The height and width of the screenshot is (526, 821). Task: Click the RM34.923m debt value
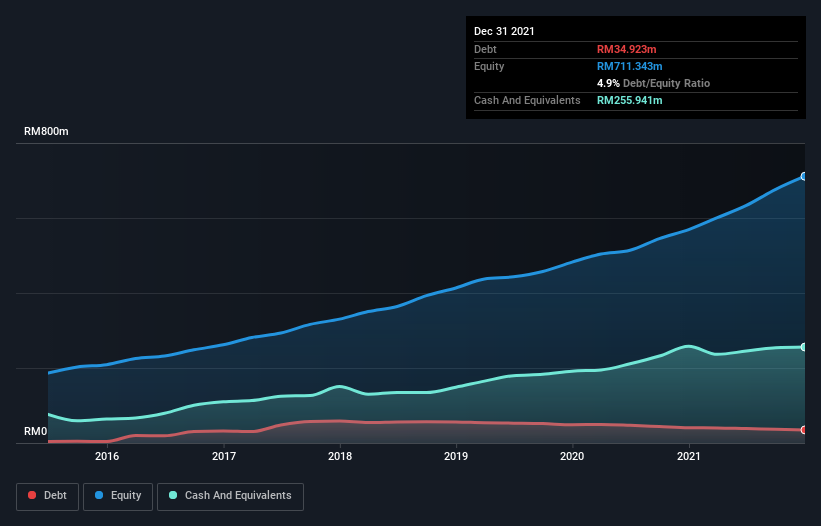point(627,49)
